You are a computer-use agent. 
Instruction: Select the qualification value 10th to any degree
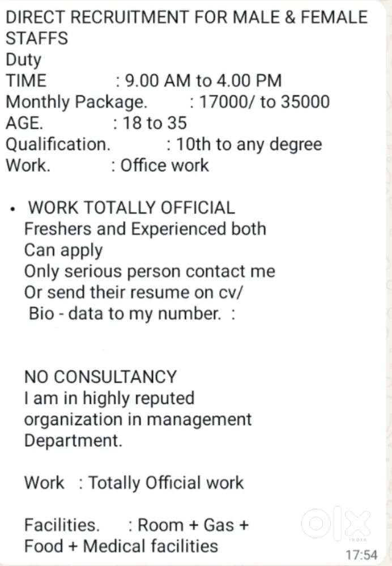click(249, 144)
